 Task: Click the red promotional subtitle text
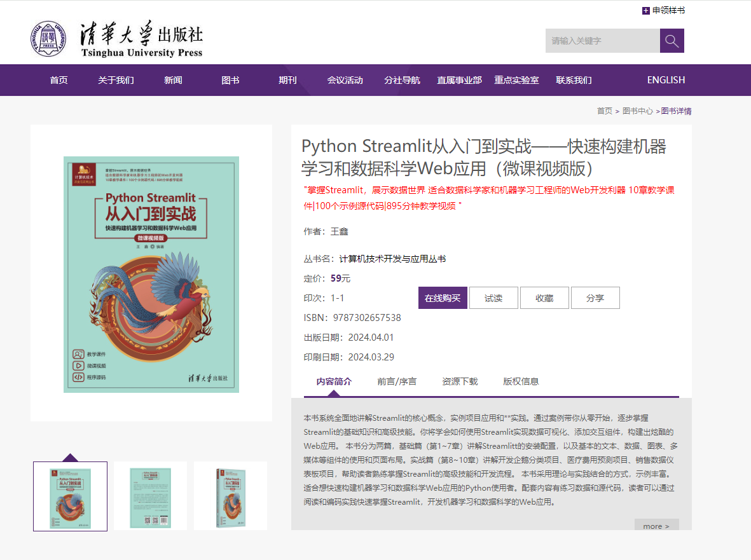pyautogui.click(x=489, y=198)
